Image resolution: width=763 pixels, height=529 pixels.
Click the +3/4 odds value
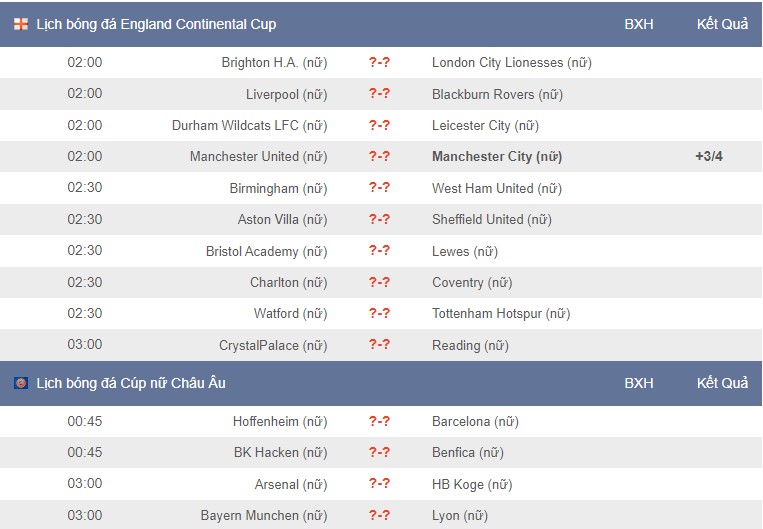point(709,156)
